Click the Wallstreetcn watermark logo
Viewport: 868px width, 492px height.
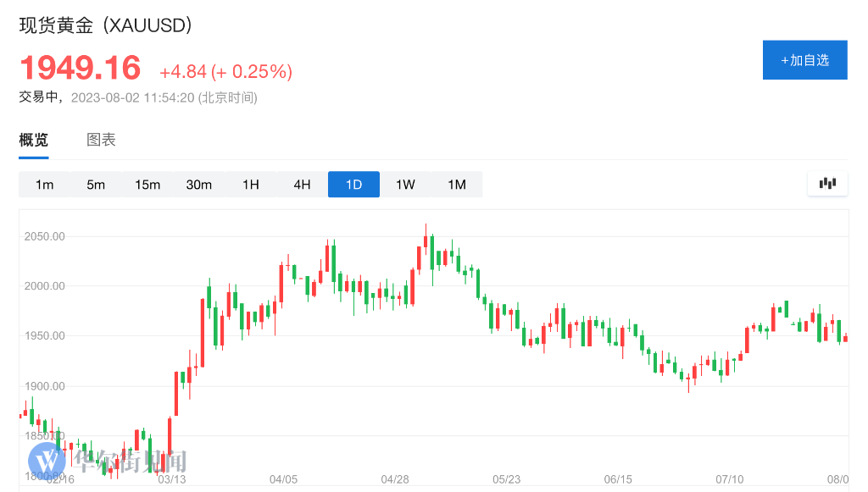47,462
